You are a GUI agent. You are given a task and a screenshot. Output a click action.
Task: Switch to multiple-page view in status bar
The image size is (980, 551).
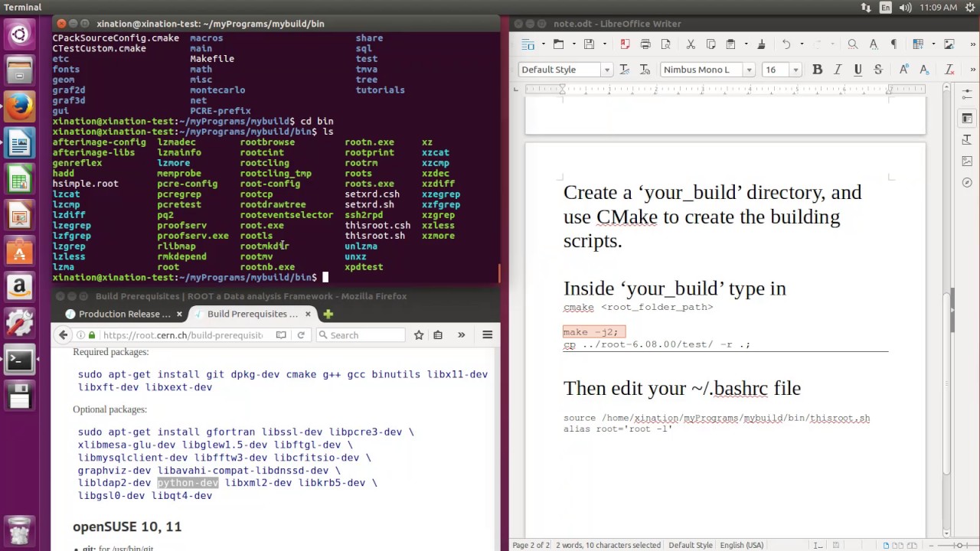pos(897,545)
